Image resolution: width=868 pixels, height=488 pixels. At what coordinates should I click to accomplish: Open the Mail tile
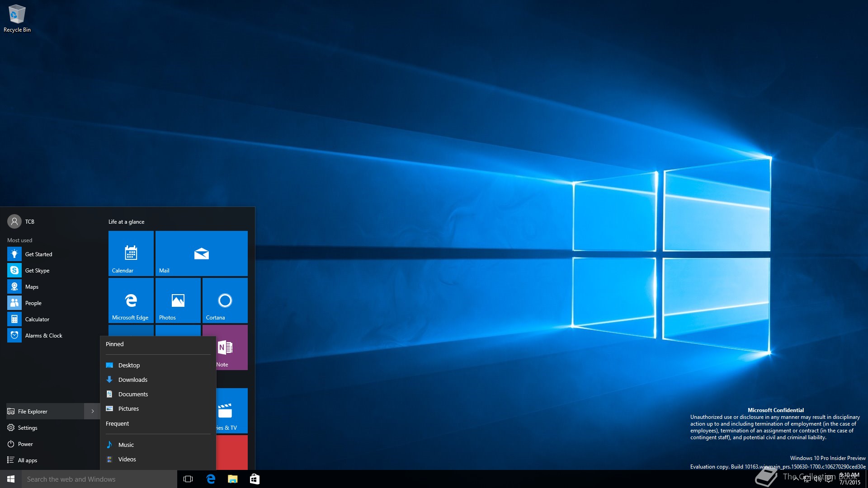(x=202, y=253)
